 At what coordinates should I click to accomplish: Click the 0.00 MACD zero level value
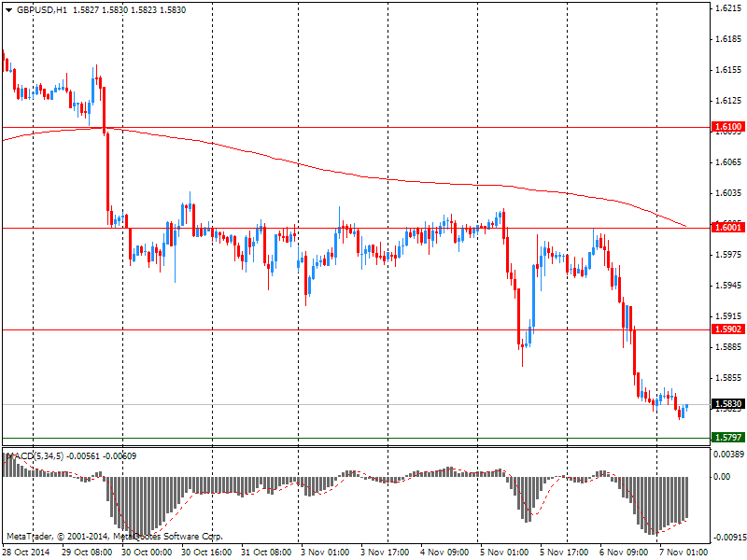[x=723, y=476]
